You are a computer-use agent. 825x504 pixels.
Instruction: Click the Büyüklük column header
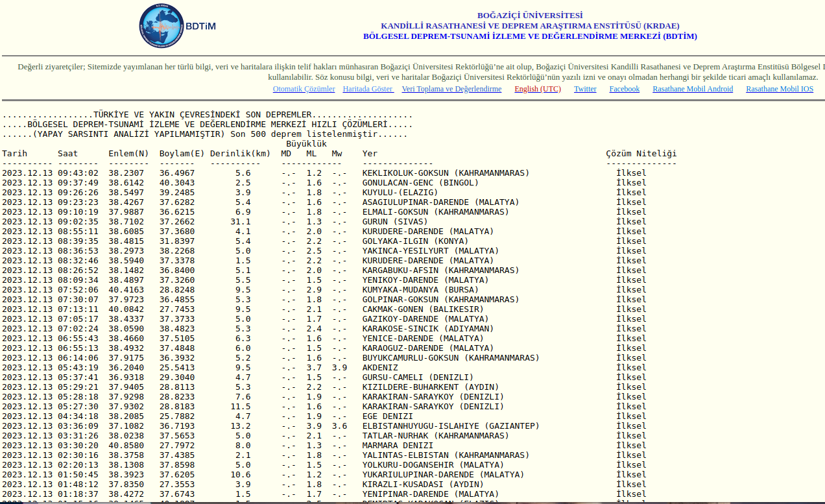point(306,144)
